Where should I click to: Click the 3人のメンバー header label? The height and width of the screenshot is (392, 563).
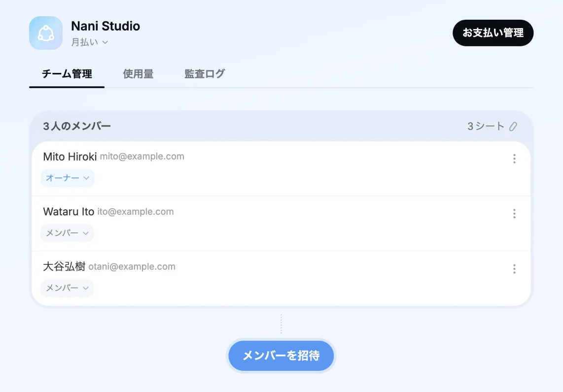point(76,126)
